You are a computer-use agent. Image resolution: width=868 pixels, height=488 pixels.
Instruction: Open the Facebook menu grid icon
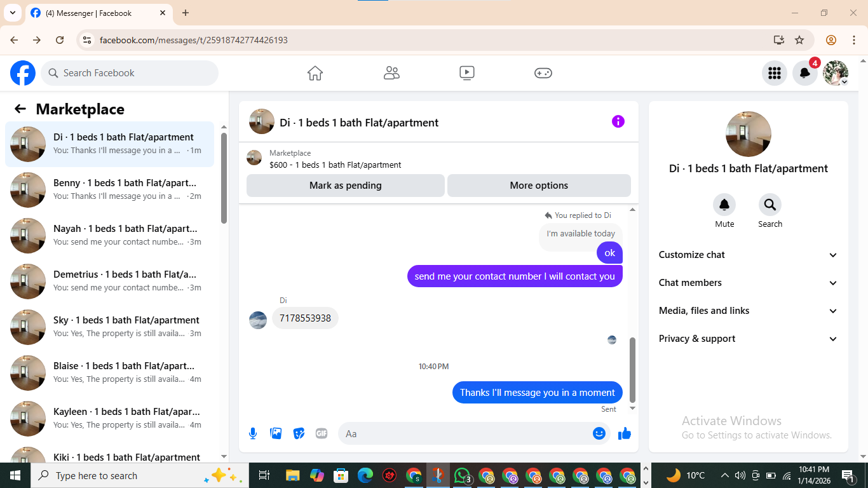[775, 73]
